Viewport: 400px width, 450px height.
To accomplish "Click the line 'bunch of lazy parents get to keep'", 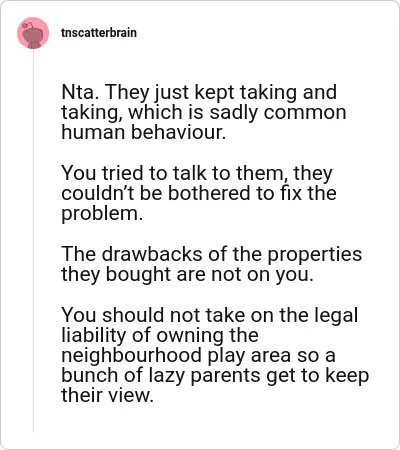I will 215,376.
